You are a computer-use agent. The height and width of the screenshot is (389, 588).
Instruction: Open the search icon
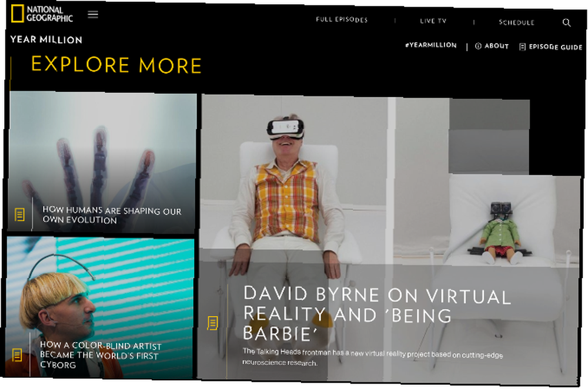[566, 23]
